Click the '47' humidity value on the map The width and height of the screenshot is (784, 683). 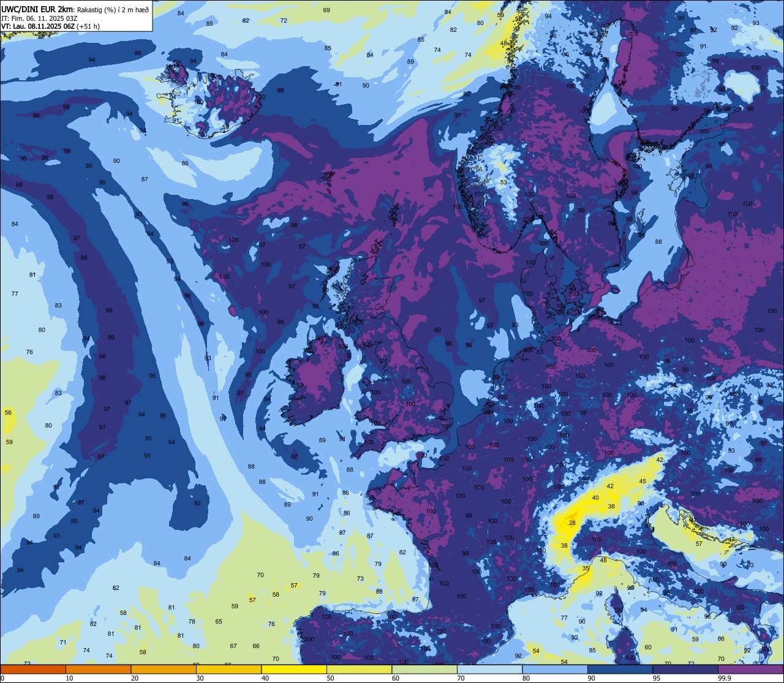pyautogui.click(x=731, y=540)
